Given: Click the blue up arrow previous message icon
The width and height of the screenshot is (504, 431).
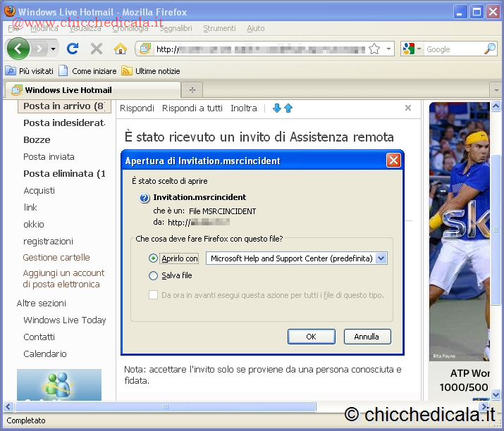Looking at the screenshot, I should 288,108.
